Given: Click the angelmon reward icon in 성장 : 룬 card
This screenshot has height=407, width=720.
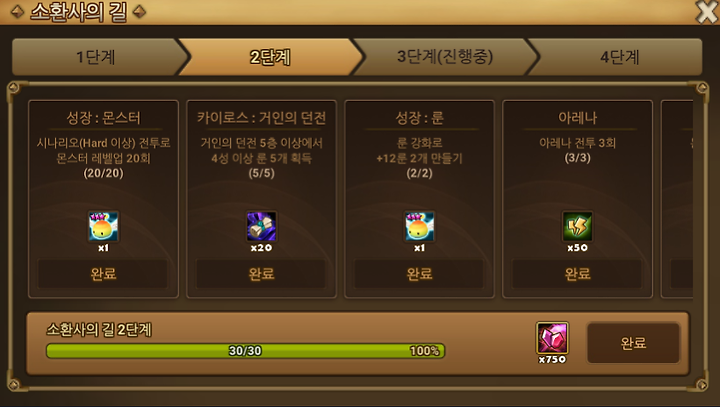Looking at the screenshot, I should (419, 226).
